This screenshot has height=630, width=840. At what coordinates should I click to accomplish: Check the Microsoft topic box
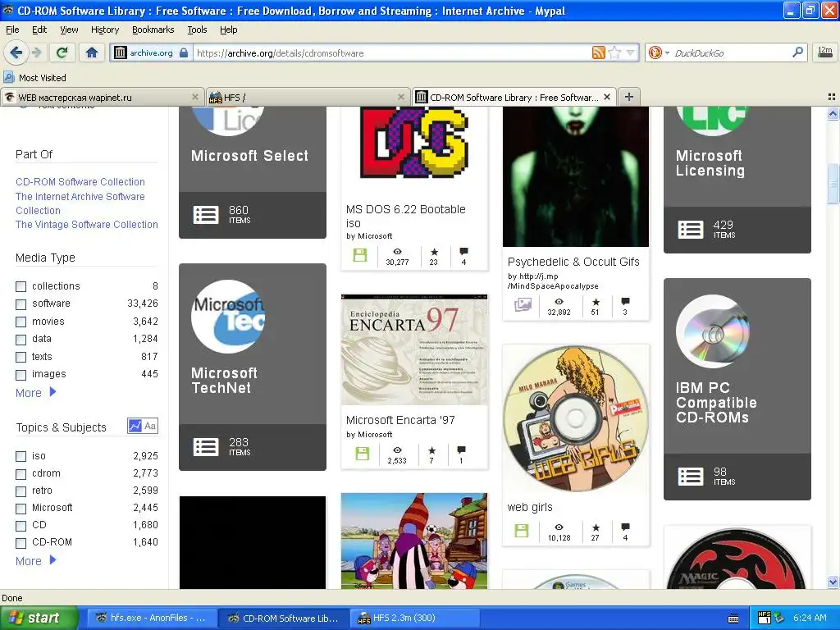point(21,509)
